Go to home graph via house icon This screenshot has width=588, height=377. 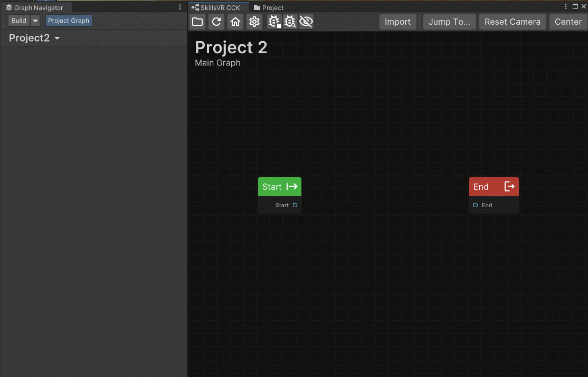[235, 22]
